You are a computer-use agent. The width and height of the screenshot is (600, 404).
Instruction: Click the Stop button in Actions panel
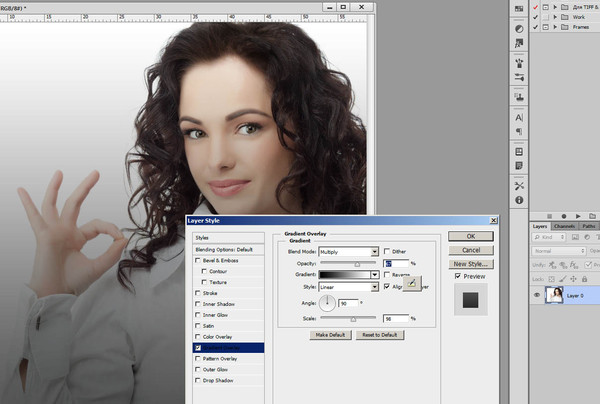pyautogui.click(x=549, y=216)
